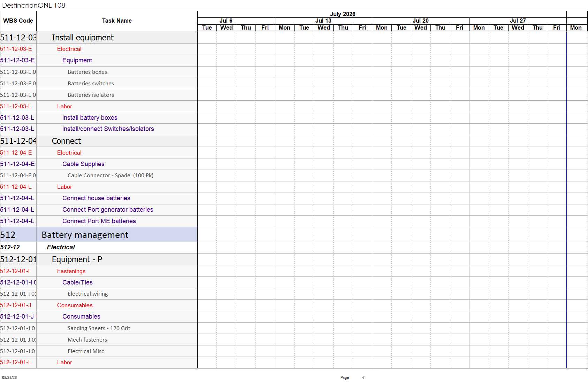The height and width of the screenshot is (382, 588).
Task: Click the Tue header under Jul 6
Action: pos(207,28)
